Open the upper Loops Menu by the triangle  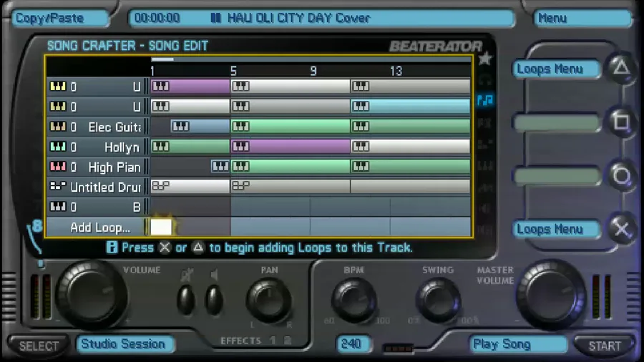pos(556,69)
